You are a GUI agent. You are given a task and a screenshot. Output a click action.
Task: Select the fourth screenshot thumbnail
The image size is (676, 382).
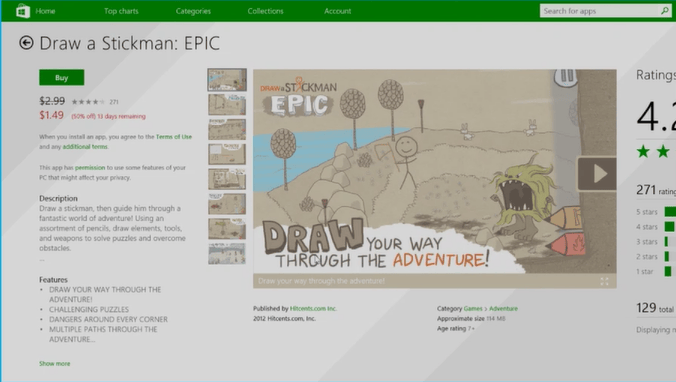(x=227, y=154)
